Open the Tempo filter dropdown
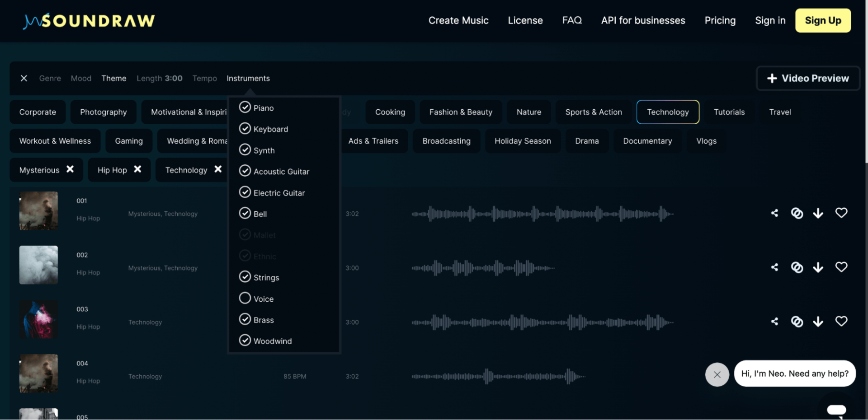 pyautogui.click(x=204, y=79)
